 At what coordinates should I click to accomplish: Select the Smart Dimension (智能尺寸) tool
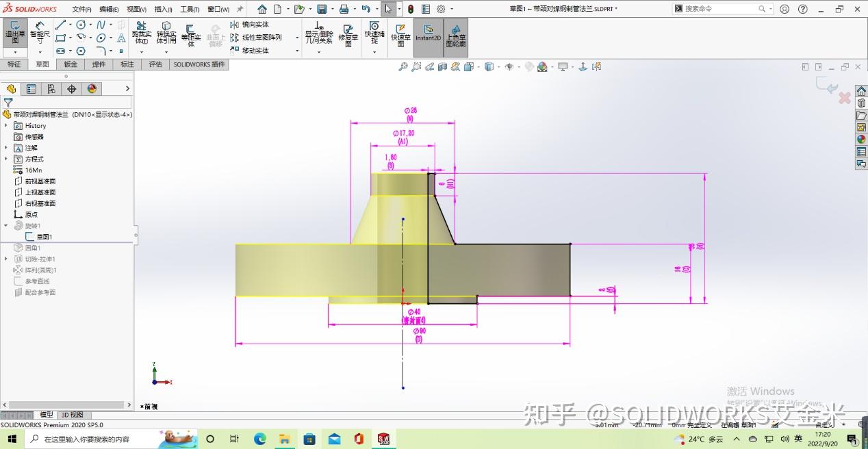[40, 32]
